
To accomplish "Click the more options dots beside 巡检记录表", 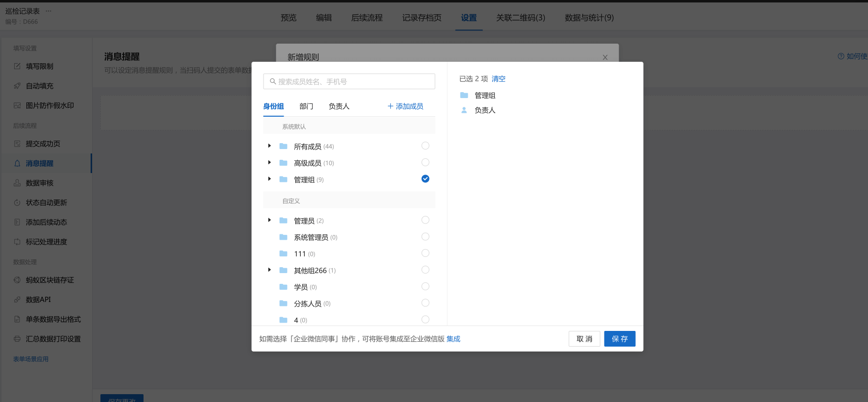I will pyautogui.click(x=48, y=11).
